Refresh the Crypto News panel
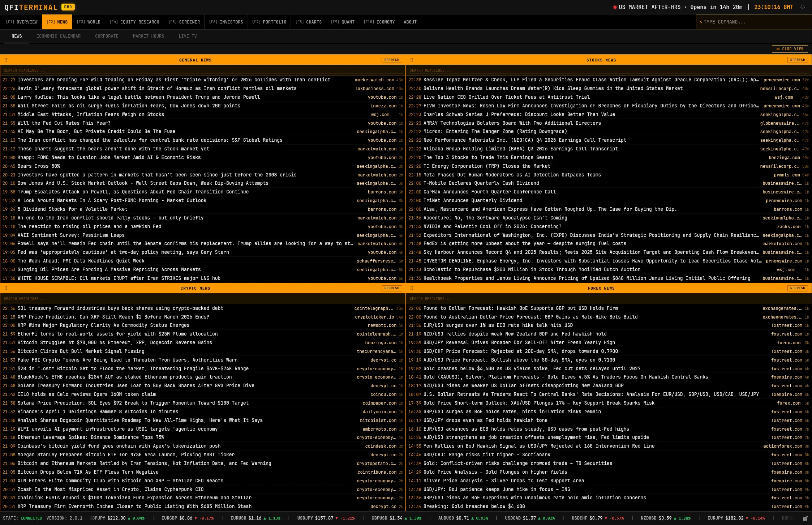This screenshot has height=525, width=812. coord(392,288)
